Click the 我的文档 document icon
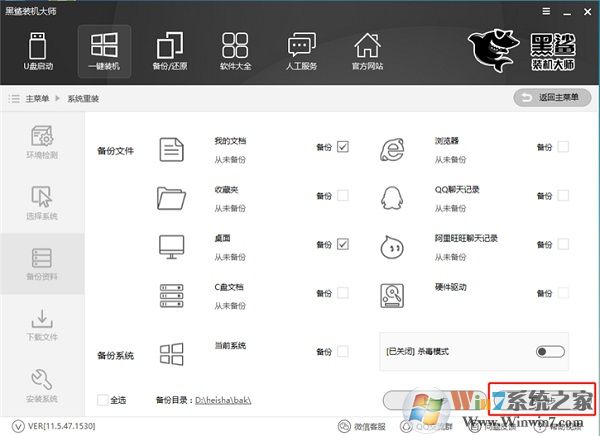This screenshot has height=436, width=600. coord(171,150)
